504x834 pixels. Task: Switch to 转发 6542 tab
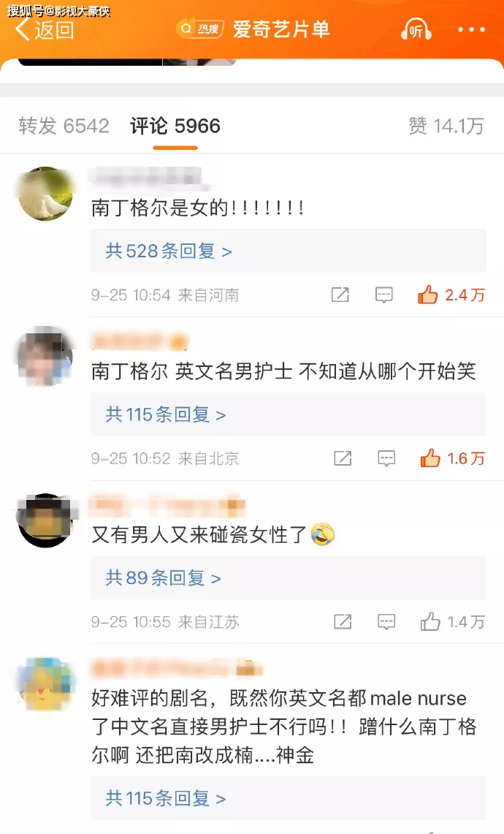point(64,126)
